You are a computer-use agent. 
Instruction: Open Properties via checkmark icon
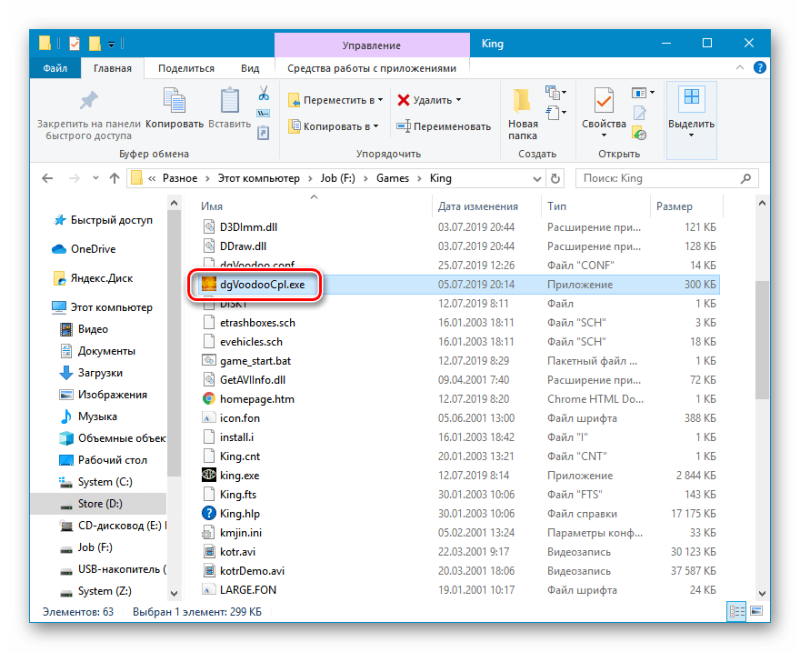coord(604,100)
